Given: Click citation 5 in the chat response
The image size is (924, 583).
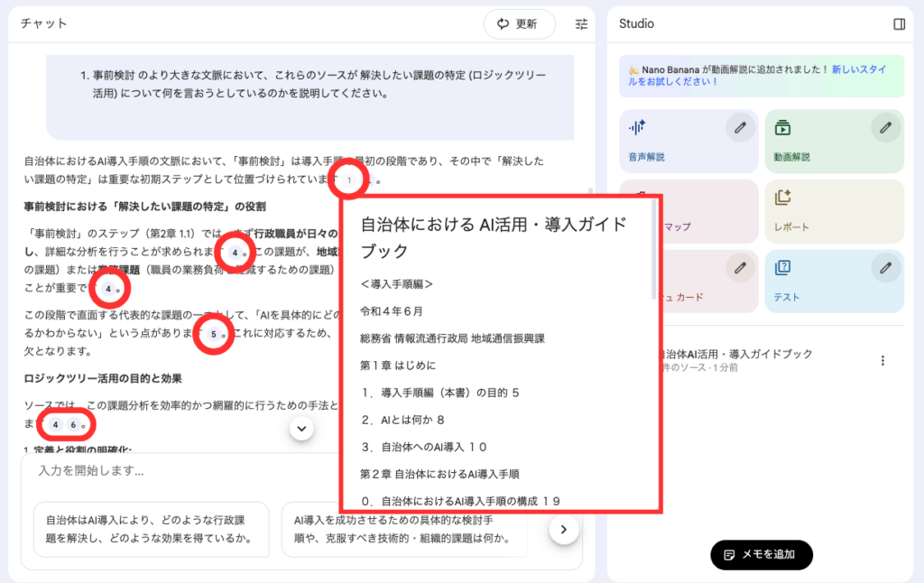Looking at the screenshot, I should (214, 334).
